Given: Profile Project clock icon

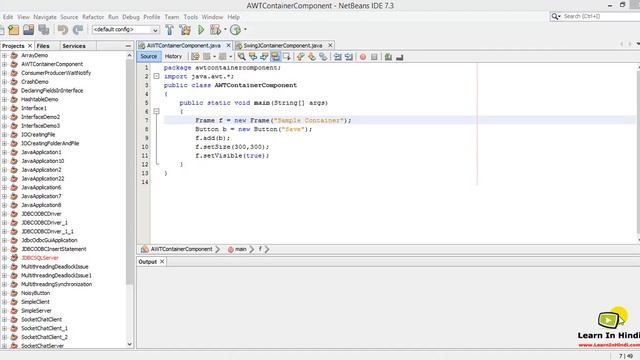Looking at the screenshot, I should click(x=235, y=29).
